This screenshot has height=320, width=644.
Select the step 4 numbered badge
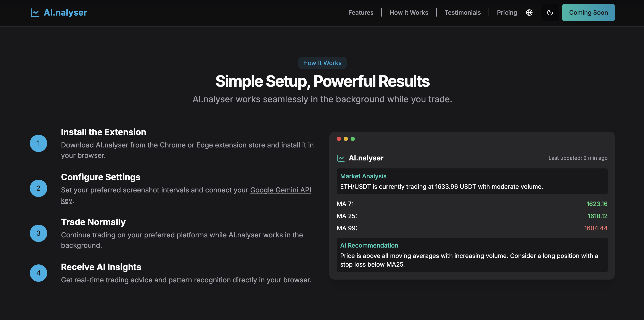coord(39,273)
